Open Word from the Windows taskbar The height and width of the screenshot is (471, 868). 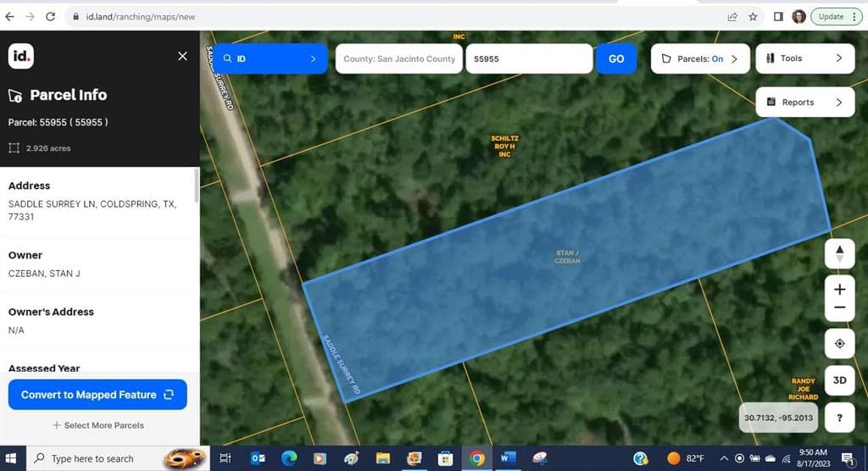coord(508,458)
